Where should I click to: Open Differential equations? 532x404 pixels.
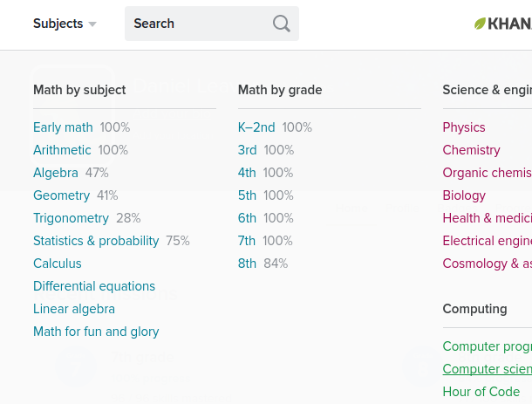click(x=94, y=286)
